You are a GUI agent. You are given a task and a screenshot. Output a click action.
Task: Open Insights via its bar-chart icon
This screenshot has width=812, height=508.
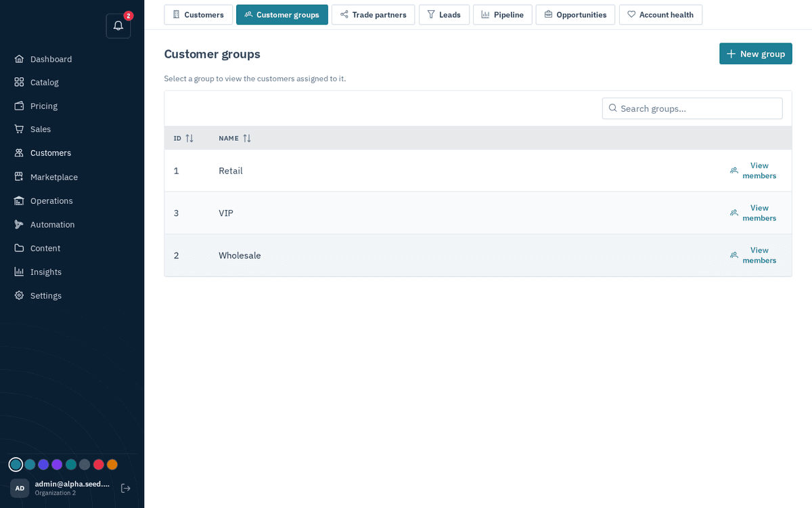19,272
